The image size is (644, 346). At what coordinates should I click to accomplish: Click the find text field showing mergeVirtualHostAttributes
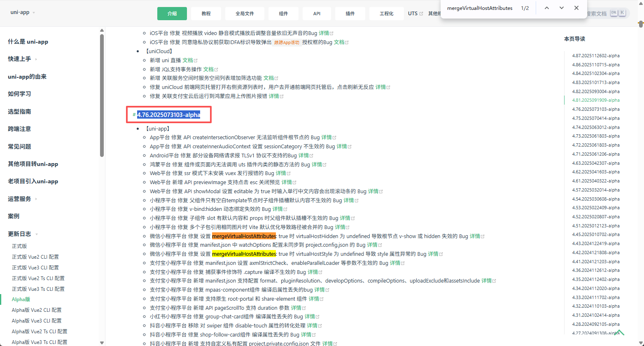(480, 8)
